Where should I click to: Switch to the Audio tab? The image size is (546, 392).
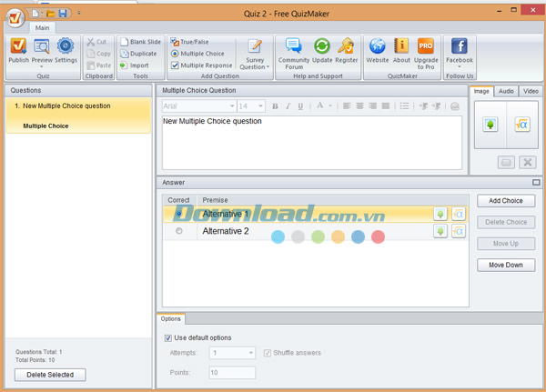tap(506, 91)
